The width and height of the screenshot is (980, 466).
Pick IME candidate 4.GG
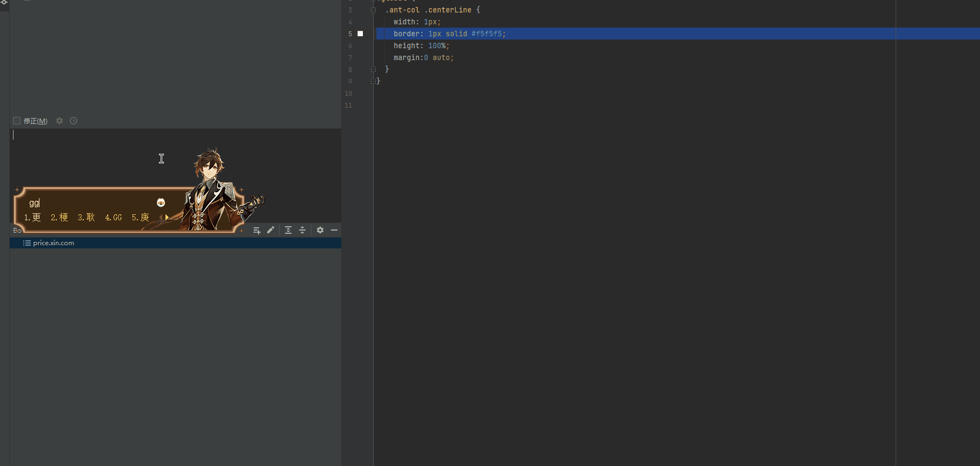point(114,217)
